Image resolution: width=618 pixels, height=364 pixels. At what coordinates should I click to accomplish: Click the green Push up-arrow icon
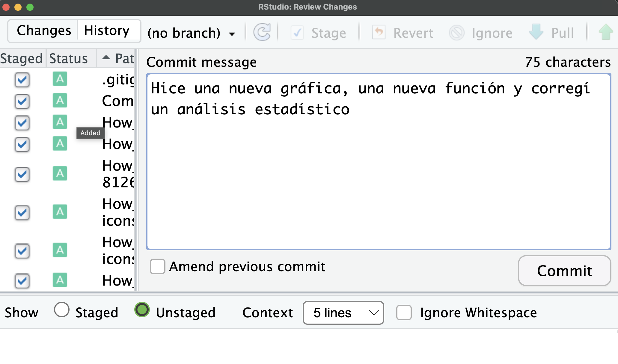[606, 32]
